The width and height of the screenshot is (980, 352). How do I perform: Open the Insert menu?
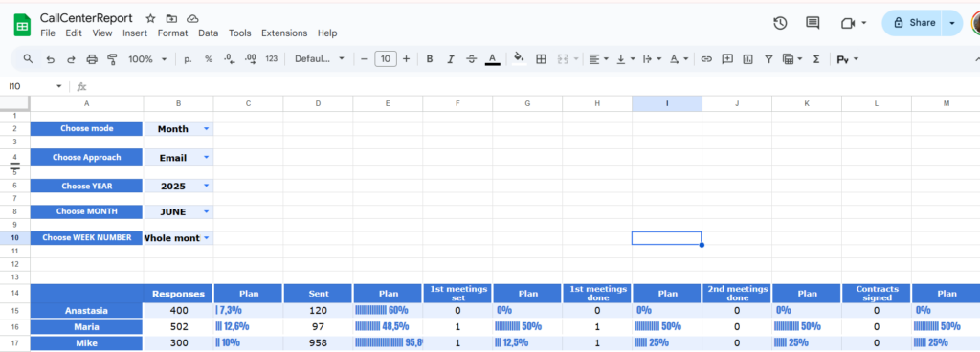point(135,33)
